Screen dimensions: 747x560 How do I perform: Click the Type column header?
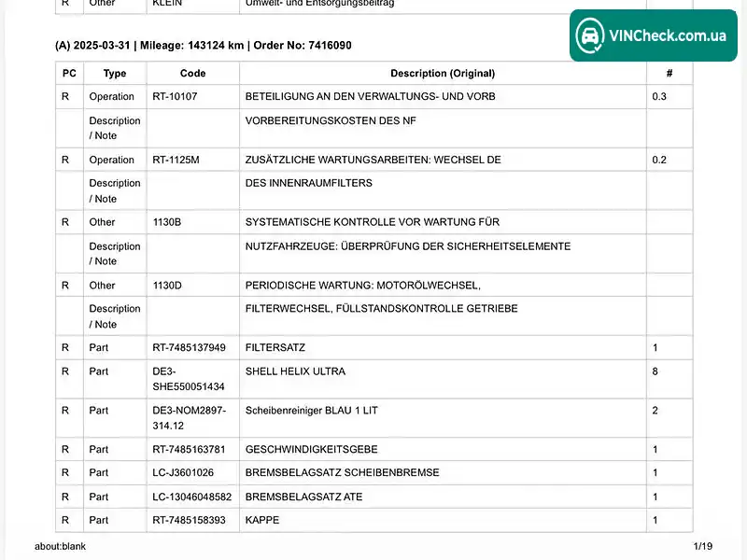coord(115,74)
